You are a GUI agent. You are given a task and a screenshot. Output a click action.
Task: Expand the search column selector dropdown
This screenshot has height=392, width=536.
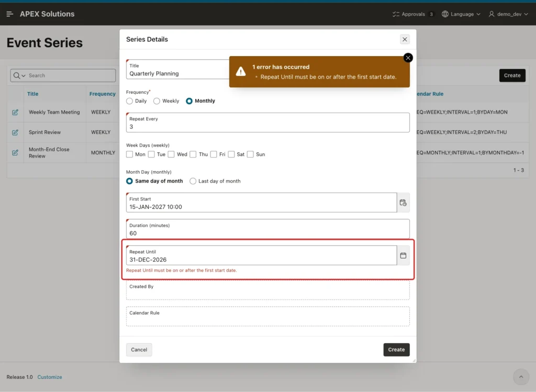click(19, 75)
